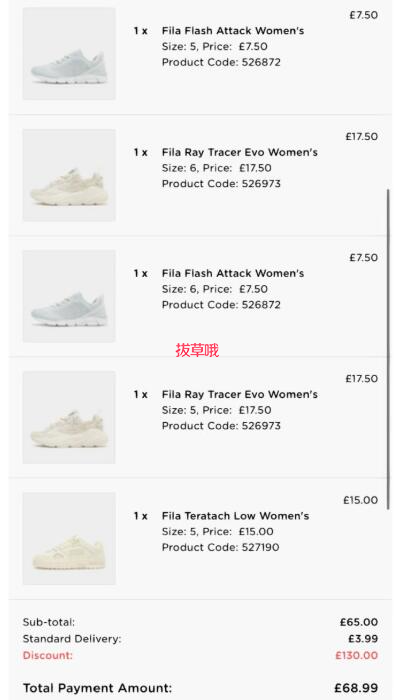394x700 pixels.
Task: Click the Standard Delivery £3.99 amount
Action: [x=363, y=639]
